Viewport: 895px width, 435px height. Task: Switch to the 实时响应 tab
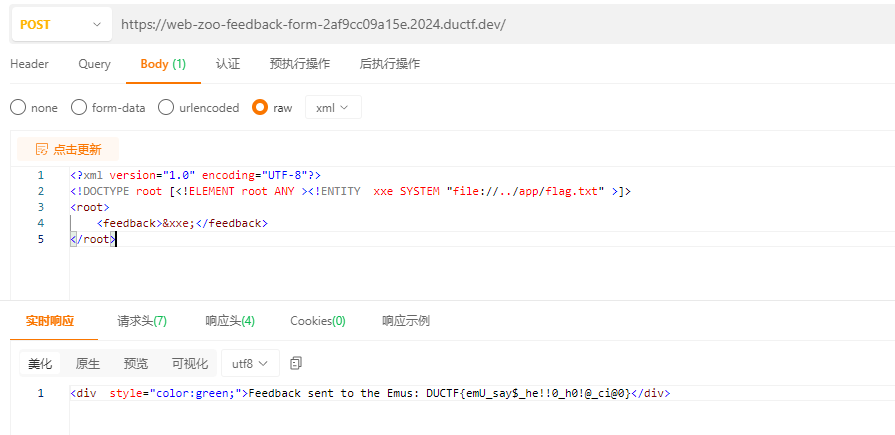50,321
